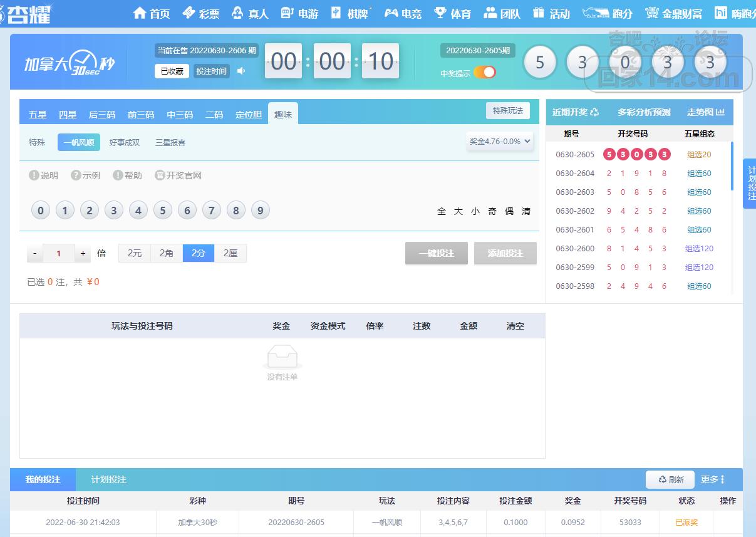Image resolution: width=756 pixels, height=537 pixels.
Task: Select the 2角 amount mode
Action: coord(167,253)
